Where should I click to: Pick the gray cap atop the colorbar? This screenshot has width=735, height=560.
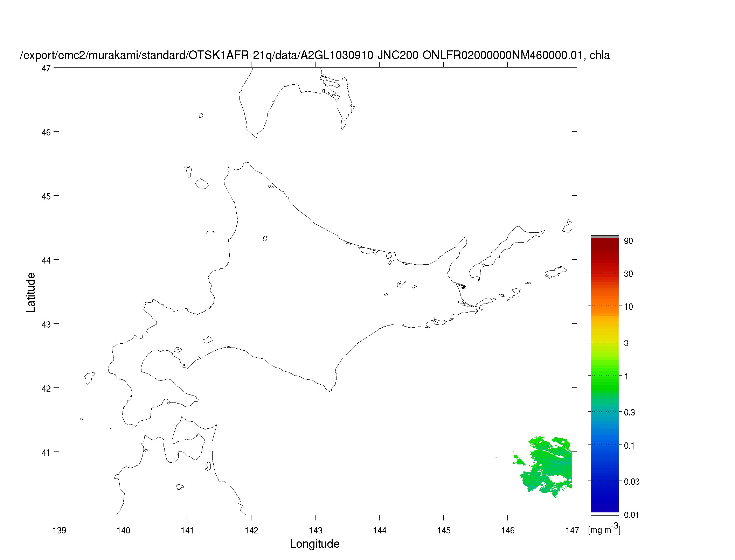click(x=605, y=237)
